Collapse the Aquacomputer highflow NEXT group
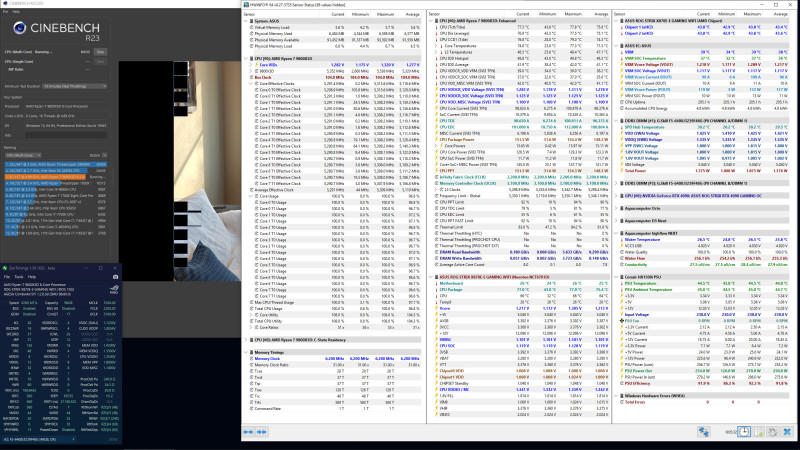 (616, 233)
